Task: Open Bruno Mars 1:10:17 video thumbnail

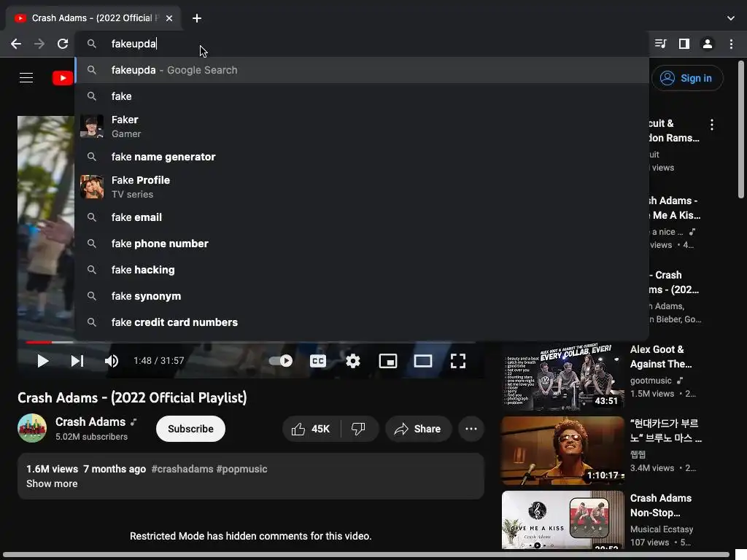Action: 562,451
